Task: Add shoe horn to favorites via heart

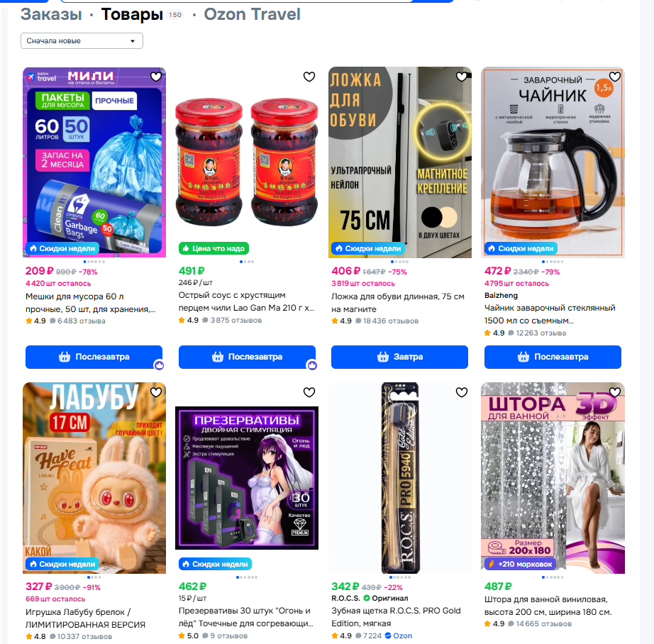Action: [x=462, y=77]
